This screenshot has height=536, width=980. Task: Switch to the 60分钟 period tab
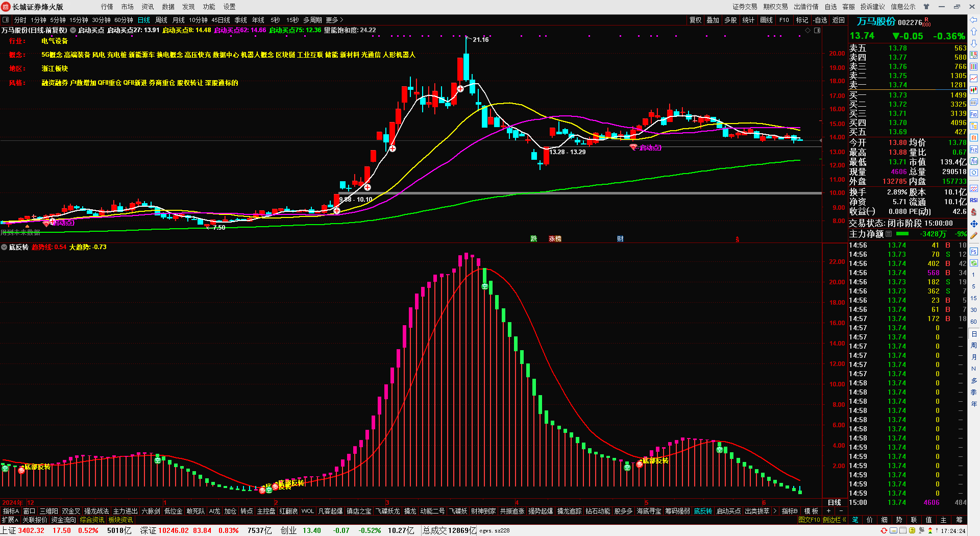[124, 20]
